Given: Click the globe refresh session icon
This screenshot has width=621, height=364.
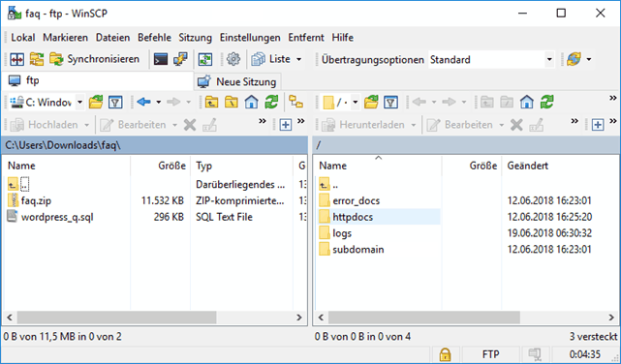Looking at the screenshot, I should [x=574, y=59].
